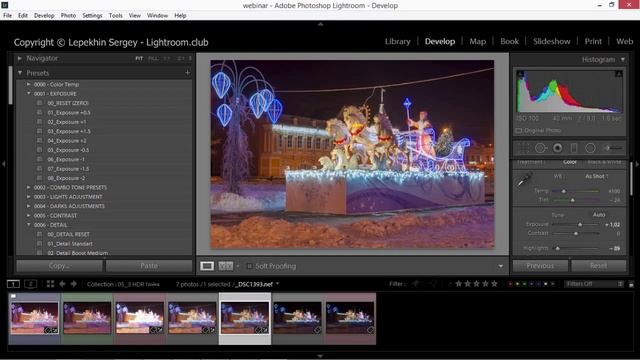Click the Before/After Y|Y view icon
Image resolution: width=640 pixels, height=360 pixels.
tap(226, 266)
